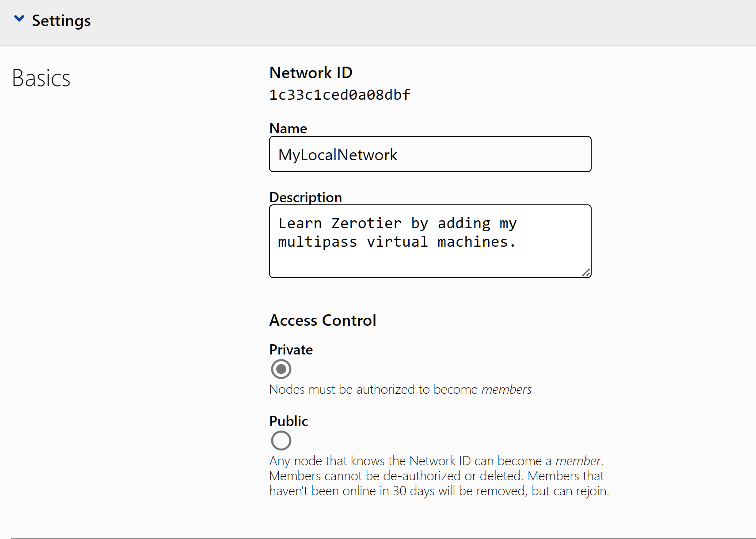Click the Network ID value 1c33c1ced0a08dbf

(340, 95)
